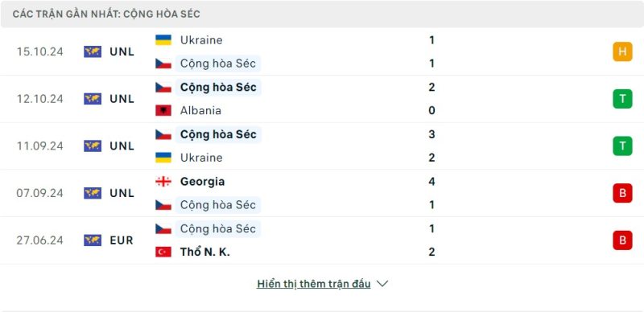Open the Georgia team name link

point(202,182)
